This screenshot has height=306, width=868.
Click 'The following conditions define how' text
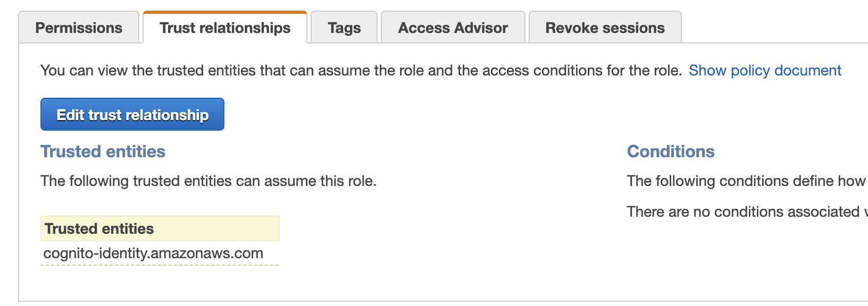(x=747, y=181)
